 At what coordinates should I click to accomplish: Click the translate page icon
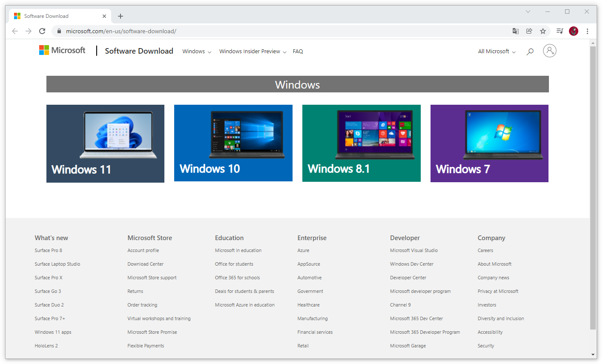(x=515, y=31)
